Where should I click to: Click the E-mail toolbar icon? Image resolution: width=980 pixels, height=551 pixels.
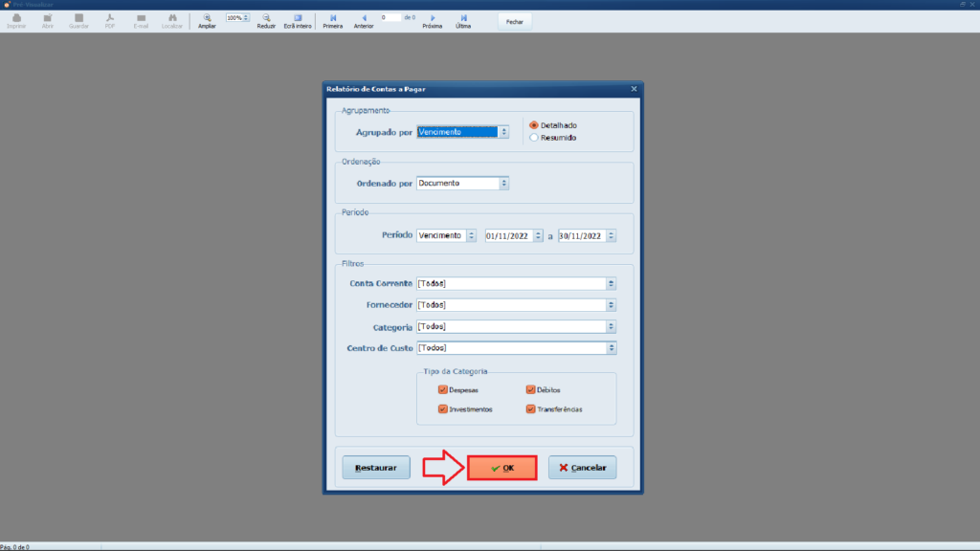(142, 21)
